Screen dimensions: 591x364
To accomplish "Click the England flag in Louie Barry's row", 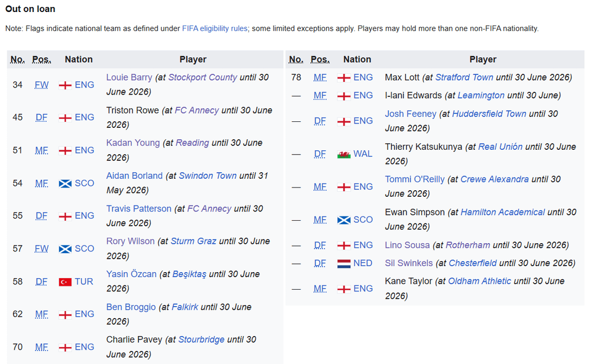I will point(65,85).
